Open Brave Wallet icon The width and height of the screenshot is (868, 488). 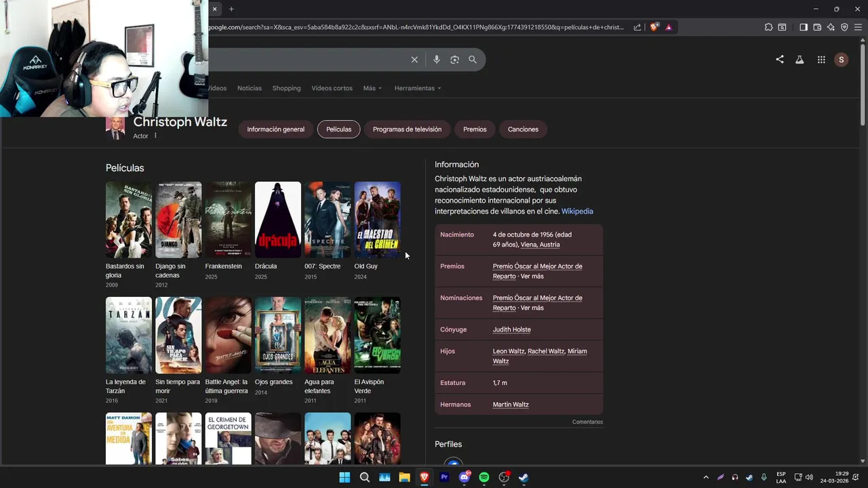(x=817, y=27)
